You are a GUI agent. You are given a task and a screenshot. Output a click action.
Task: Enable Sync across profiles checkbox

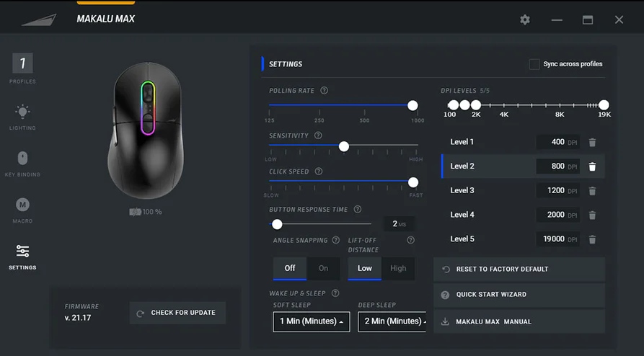tap(534, 64)
